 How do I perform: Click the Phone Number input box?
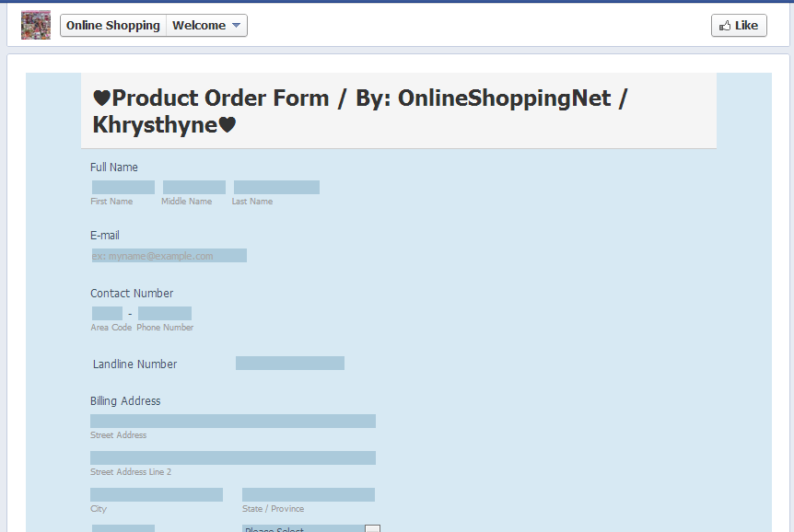point(165,314)
